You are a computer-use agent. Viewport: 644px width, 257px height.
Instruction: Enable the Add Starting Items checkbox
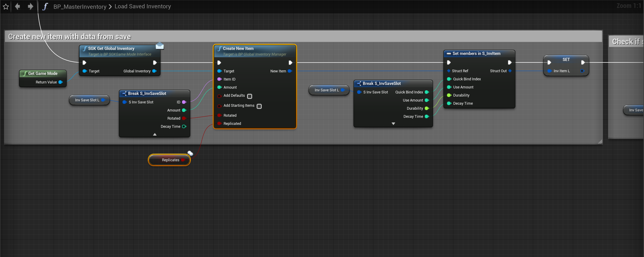point(259,106)
